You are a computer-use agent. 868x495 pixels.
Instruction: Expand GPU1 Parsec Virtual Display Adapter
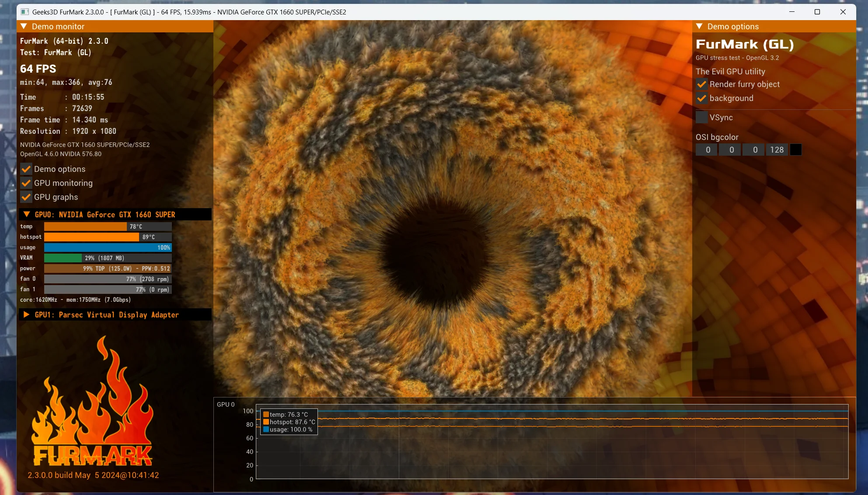pos(27,315)
